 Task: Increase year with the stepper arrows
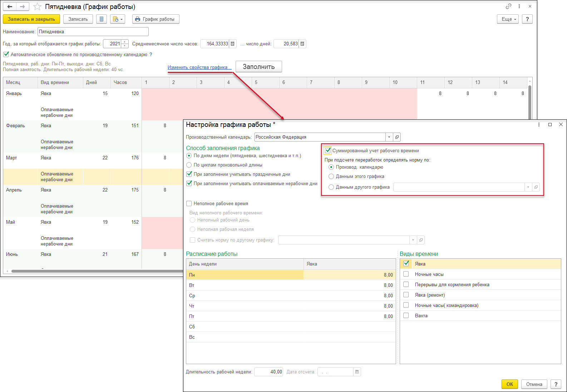[x=125, y=42]
